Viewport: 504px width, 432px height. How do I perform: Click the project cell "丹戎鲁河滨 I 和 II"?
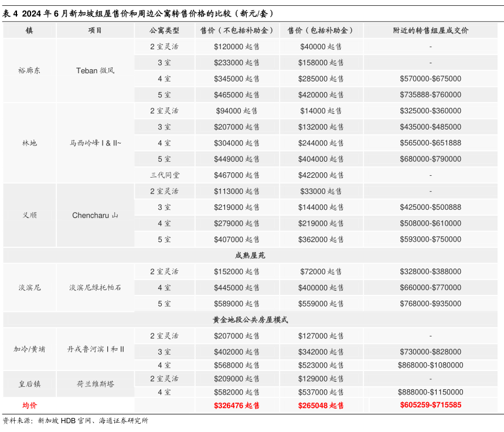tap(95, 349)
